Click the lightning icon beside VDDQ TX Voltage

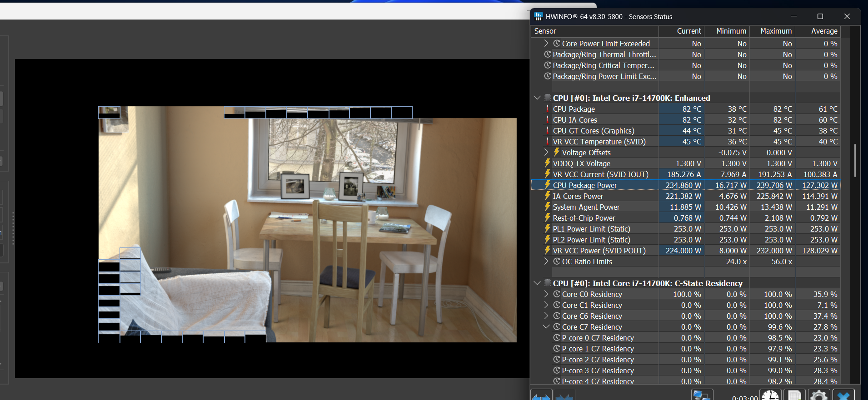pyautogui.click(x=547, y=163)
